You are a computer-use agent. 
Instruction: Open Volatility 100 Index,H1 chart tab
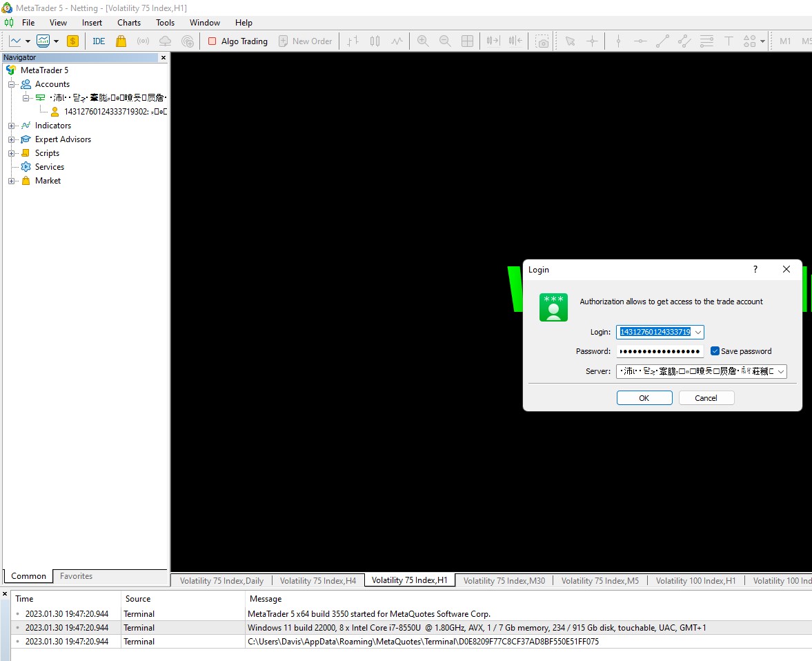click(695, 581)
